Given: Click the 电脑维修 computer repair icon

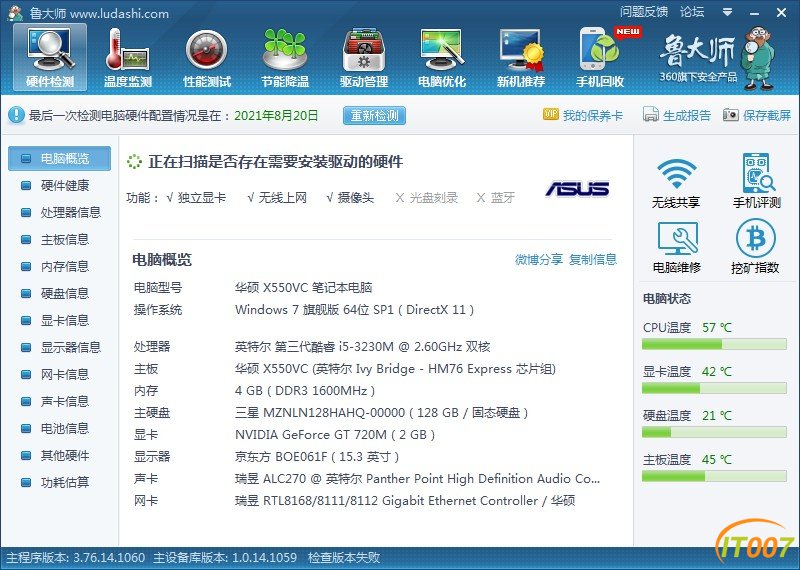Looking at the screenshot, I should 677,247.
